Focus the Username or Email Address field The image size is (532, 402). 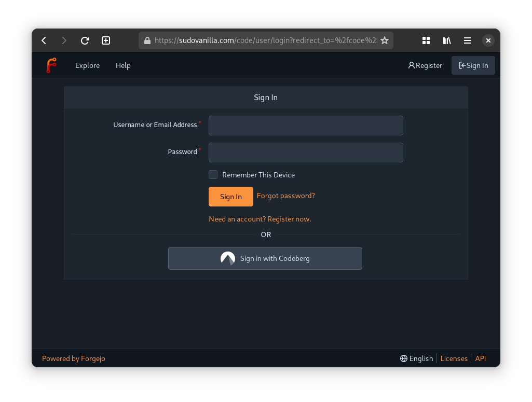point(306,126)
